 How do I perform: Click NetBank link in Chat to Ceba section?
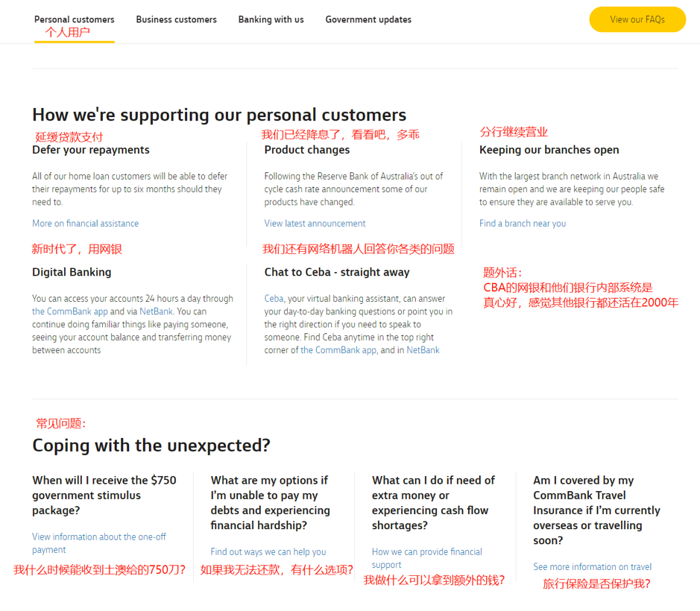click(x=423, y=350)
